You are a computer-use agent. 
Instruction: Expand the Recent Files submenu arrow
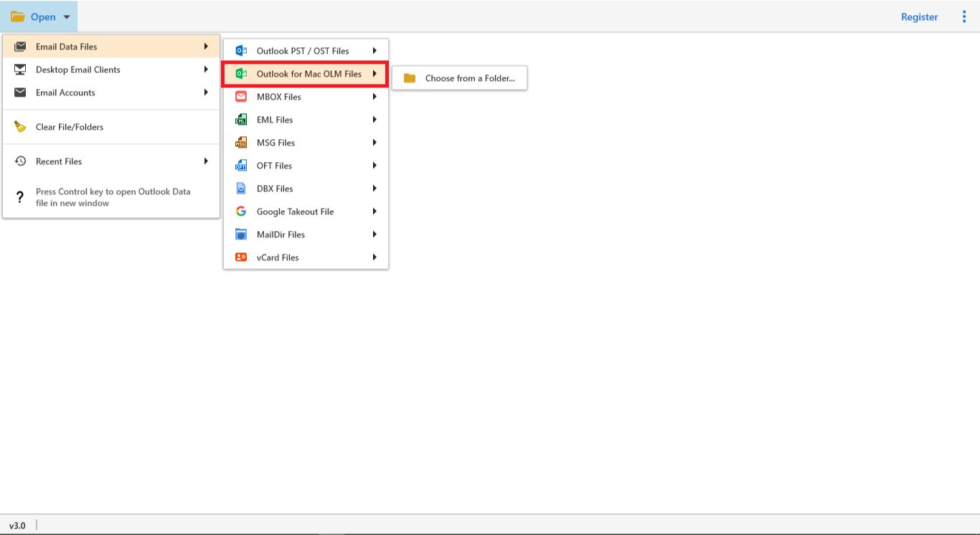click(x=206, y=161)
